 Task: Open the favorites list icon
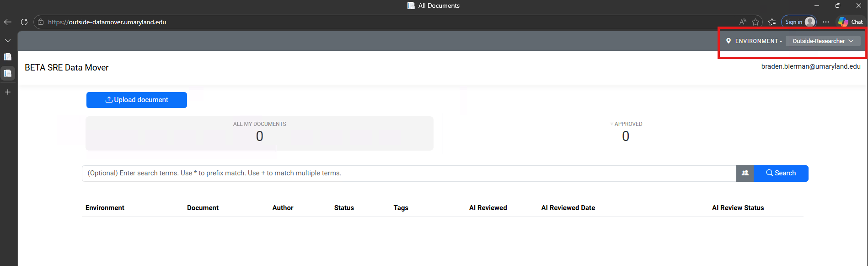[772, 22]
